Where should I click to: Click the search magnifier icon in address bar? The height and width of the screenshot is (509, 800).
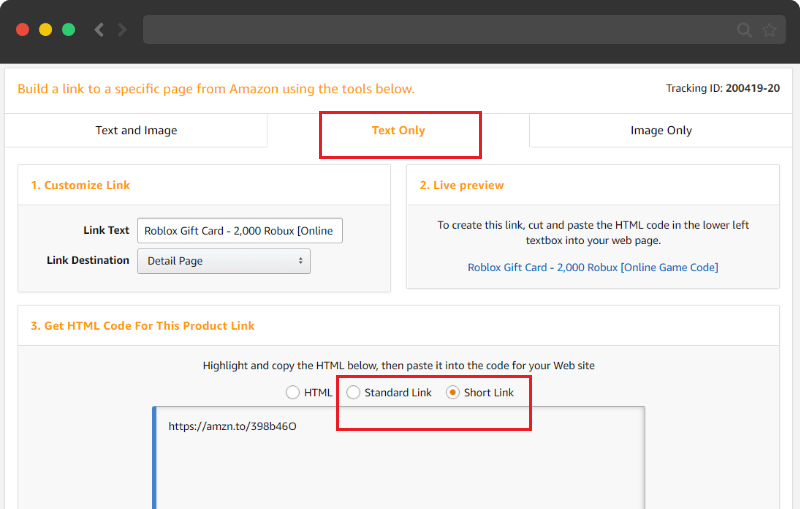744,30
